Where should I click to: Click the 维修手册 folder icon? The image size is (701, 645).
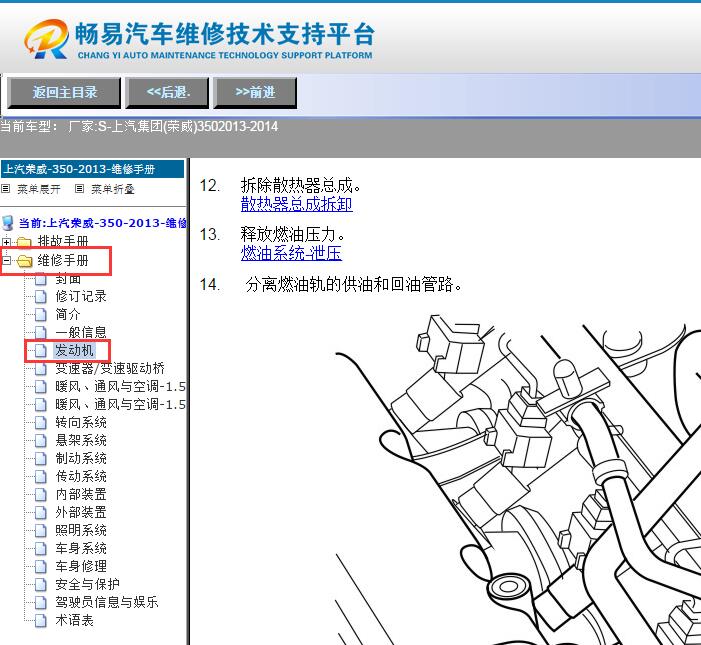(25, 261)
